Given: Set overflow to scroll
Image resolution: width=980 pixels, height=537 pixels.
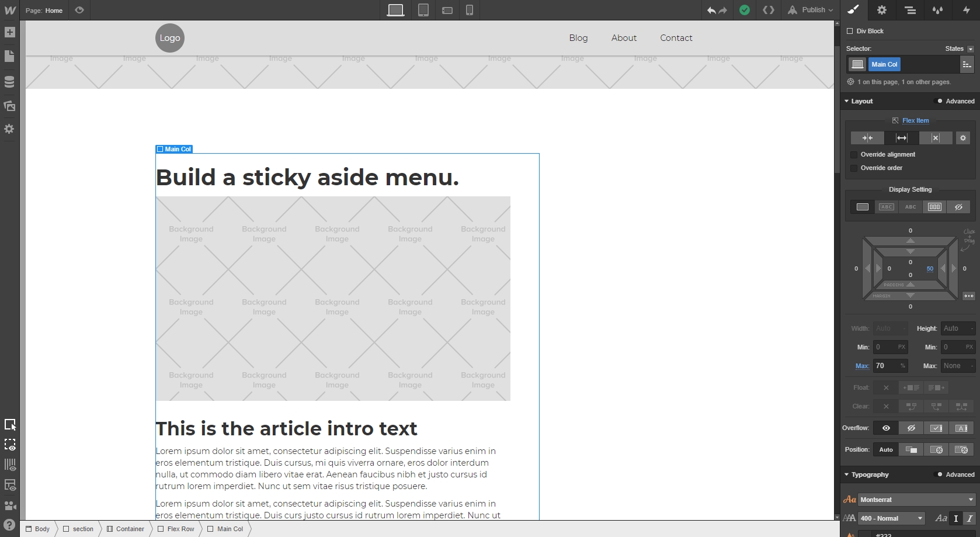Looking at the screenshot, I should coord(936,428).
